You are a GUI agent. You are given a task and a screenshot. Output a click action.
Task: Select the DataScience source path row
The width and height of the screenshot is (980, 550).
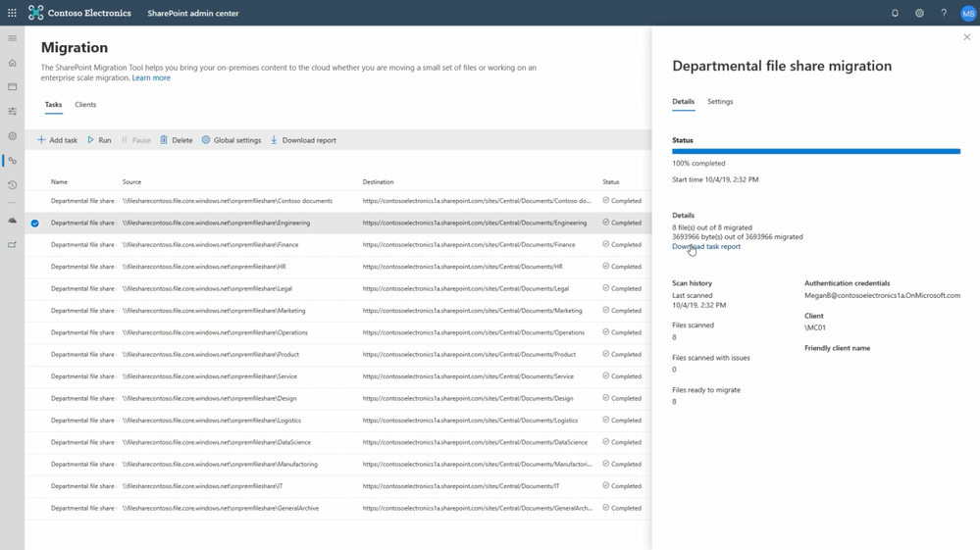(217, 442)
